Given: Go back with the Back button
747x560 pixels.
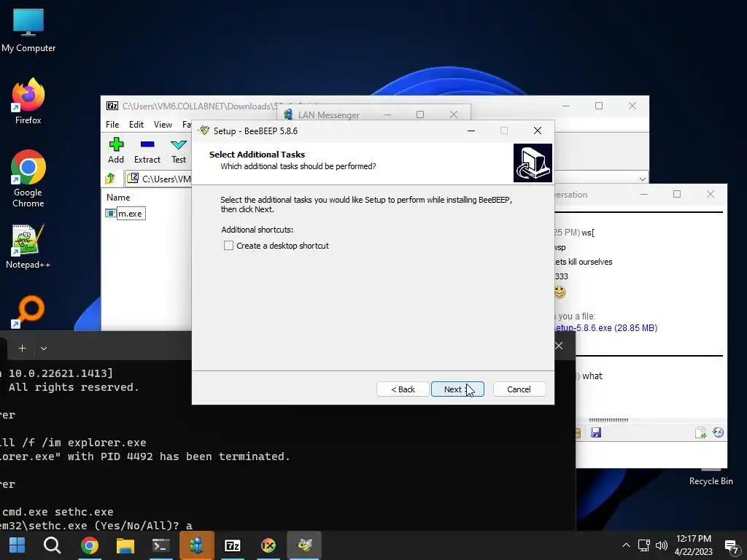Looking at the screenshot, I should [403, 389].
